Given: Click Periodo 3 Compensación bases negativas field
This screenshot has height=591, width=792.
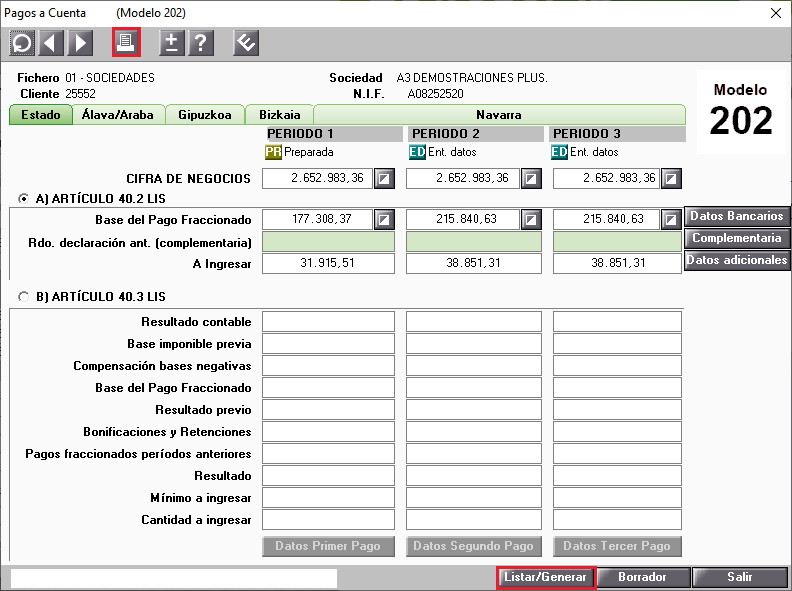Looking at the screenshot, I should point(617,366).
